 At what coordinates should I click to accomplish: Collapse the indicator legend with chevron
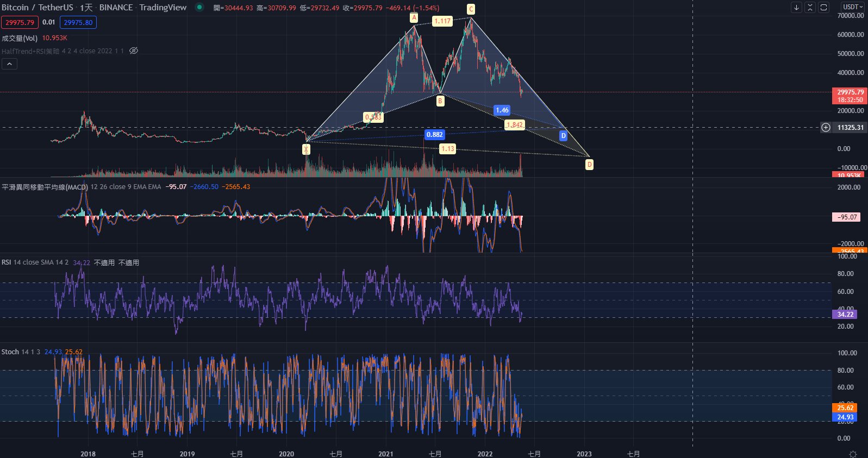(x=9, y=64)
